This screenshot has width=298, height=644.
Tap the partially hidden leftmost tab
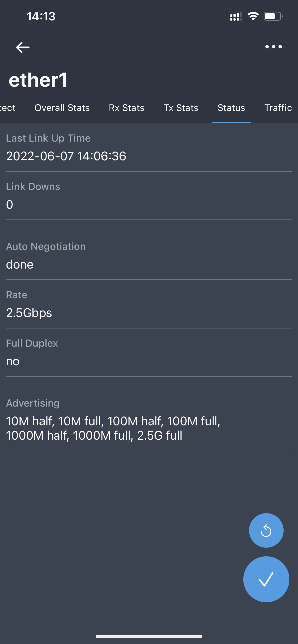[7, 108]
